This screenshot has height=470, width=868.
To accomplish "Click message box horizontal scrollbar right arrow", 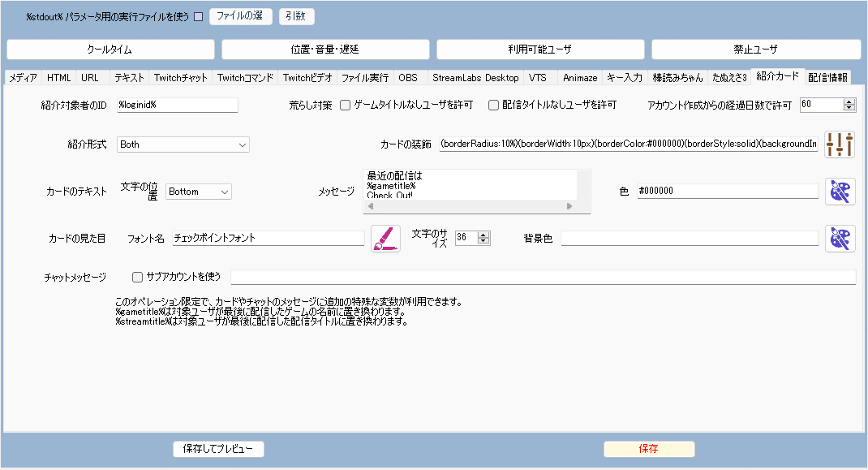I will (x=569, y=206).
